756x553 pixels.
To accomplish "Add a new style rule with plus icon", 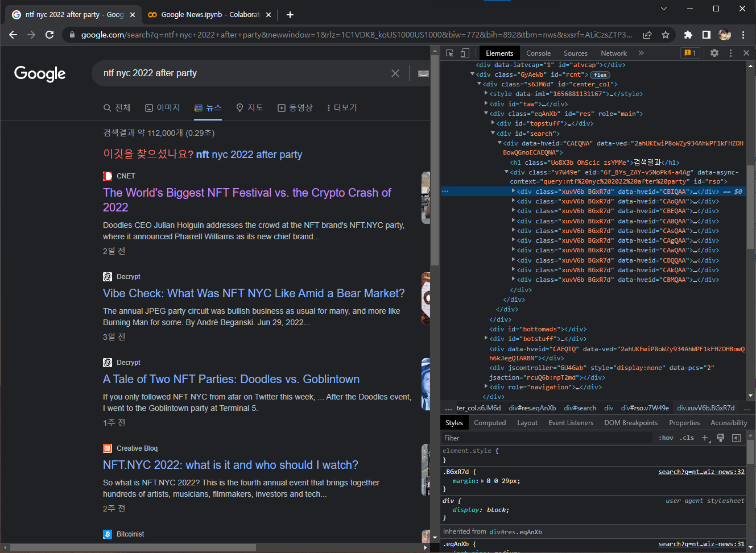I will [x=705, y=438].
